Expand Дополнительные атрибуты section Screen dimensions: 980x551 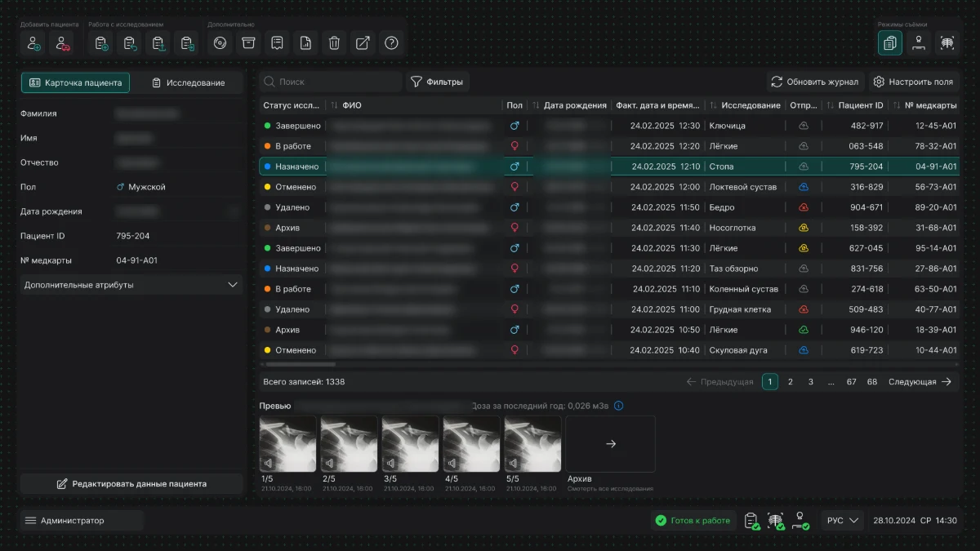click(x=131, y=285)
